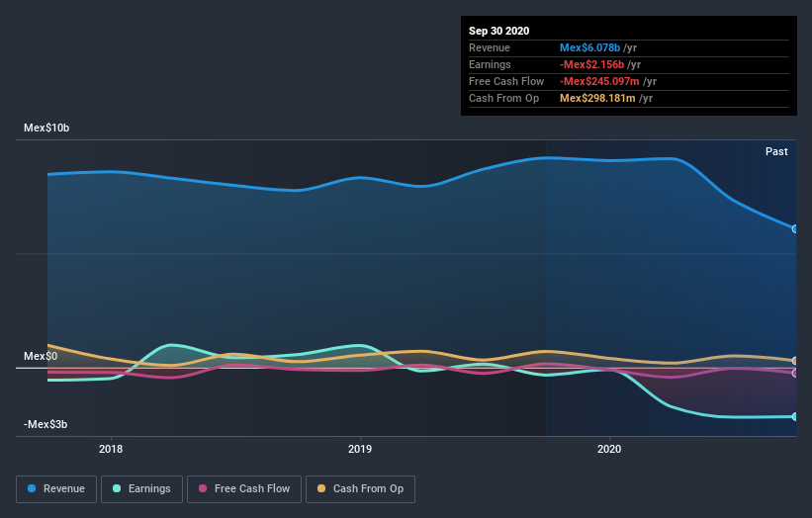Viewport: 812px width, 518px height.
Task: Click the -Mex$2.156b earnings value
Action: [591, 64]
